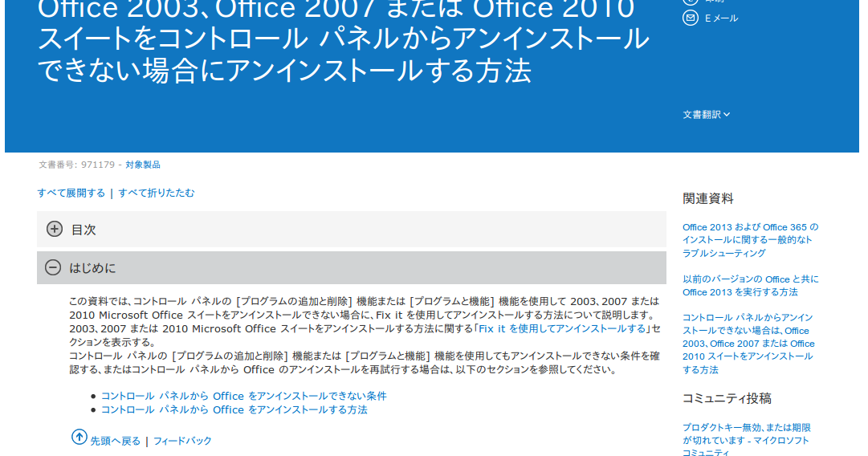The width and height of the screenshot is (868, 456).
Task: Click the up-arrow 先頭へ戻る icon
Action: [79, 437]
